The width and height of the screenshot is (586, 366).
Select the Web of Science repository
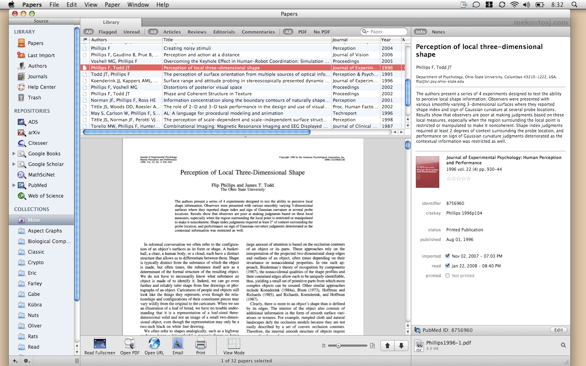(x=40, y=196)
